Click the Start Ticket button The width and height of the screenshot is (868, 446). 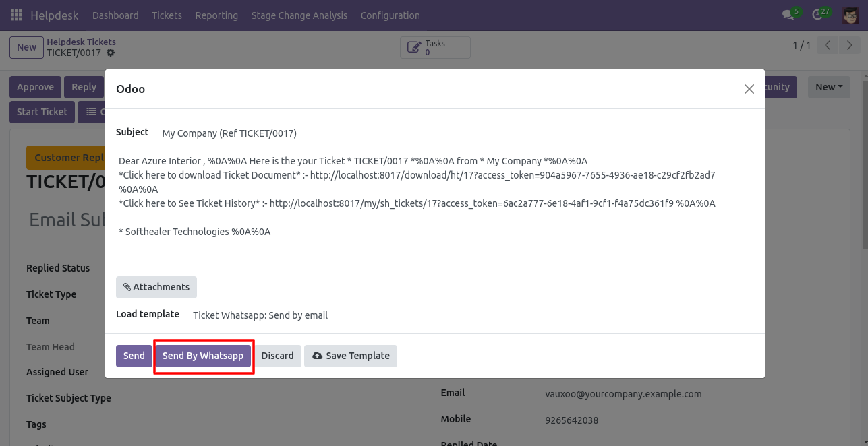(x=42, y=112)
